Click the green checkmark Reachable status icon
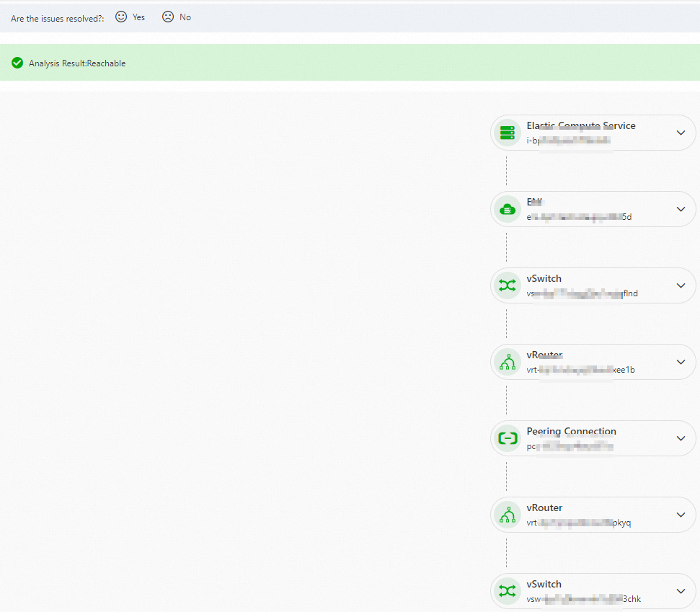The width and height of the screenshot is (700, 612). (x=17, y=63)
